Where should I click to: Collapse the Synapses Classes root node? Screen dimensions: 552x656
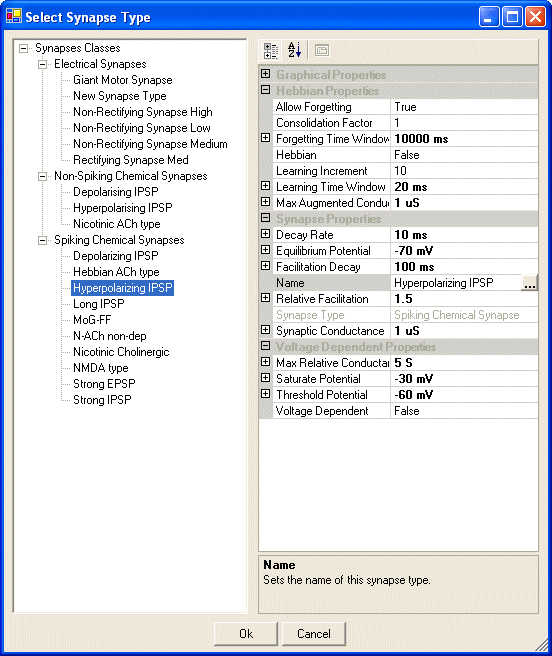pos(23,49)
